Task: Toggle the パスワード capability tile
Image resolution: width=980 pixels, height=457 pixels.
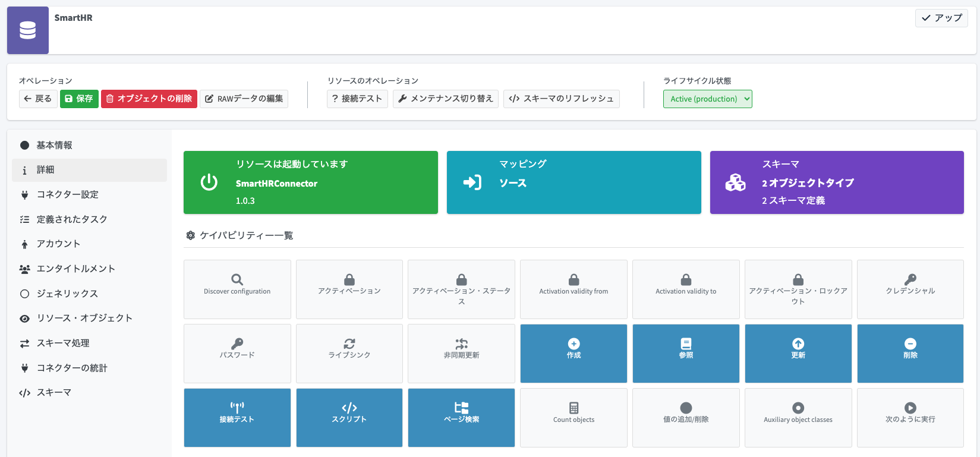Action: click(x=237, y=354)
